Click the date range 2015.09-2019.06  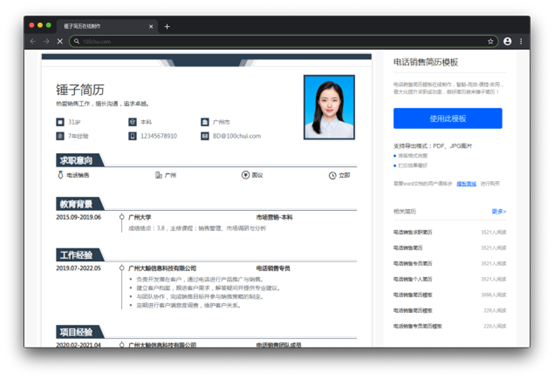coord(78,217)
